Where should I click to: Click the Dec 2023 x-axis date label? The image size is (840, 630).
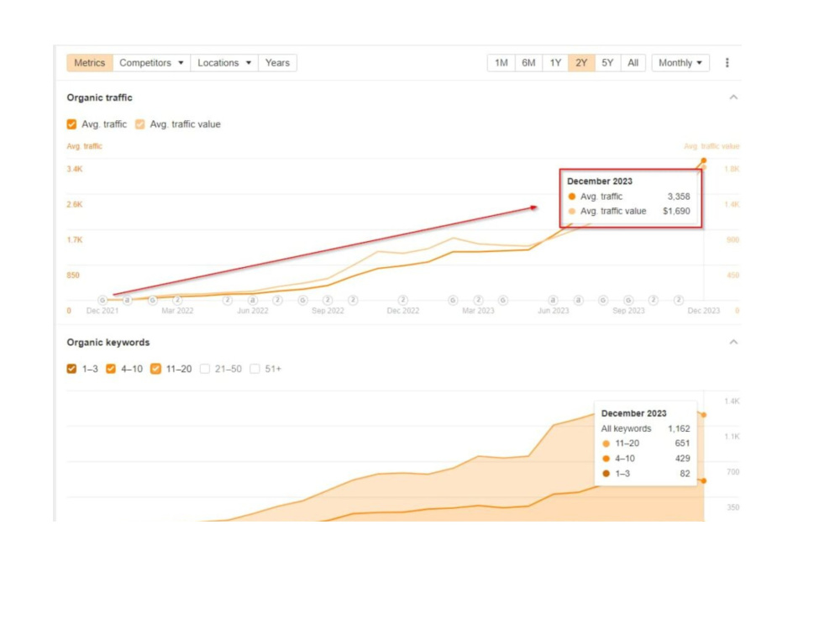[x=703, y=311]
